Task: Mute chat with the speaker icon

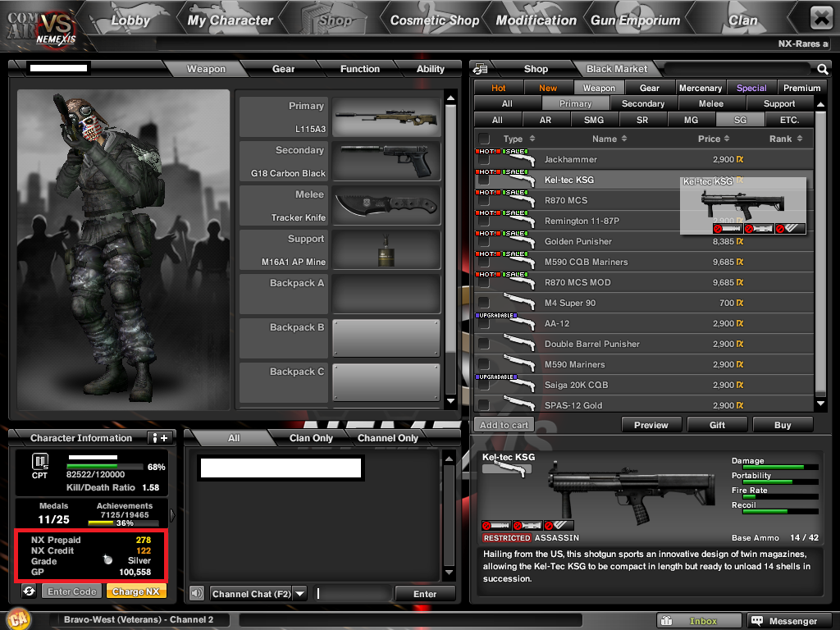Action: click(197, 594)
